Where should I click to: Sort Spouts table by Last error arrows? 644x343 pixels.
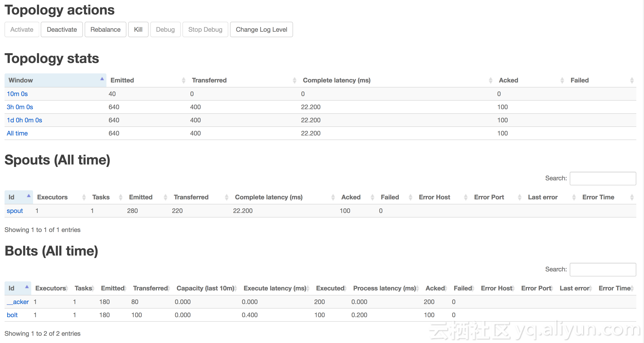(x=574, y=197)
